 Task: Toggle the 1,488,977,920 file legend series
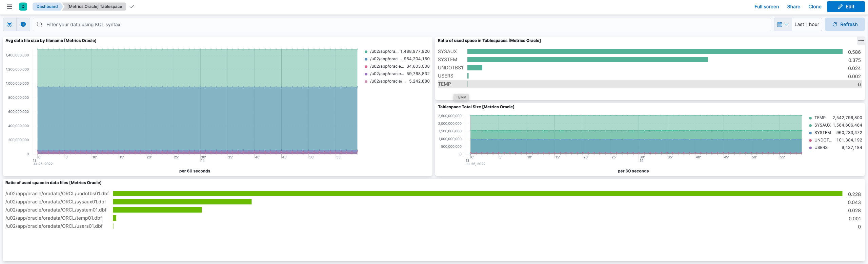tap(397, 51)
